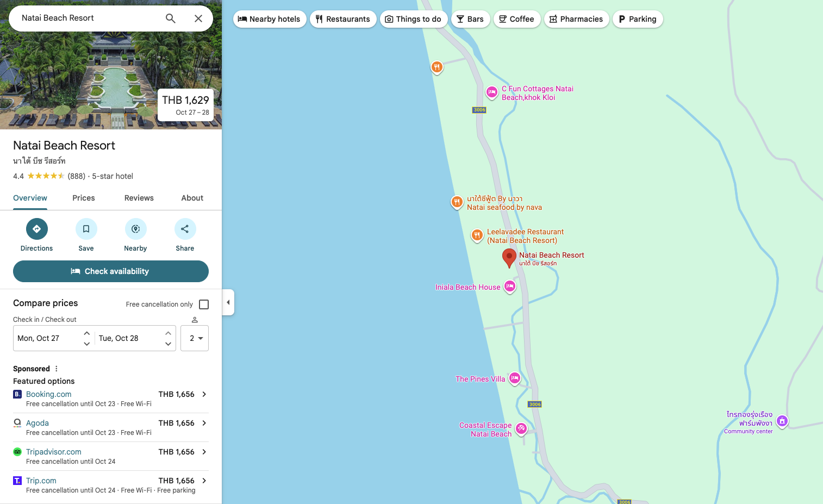Click the Directions icon

(x=37, y=229)
